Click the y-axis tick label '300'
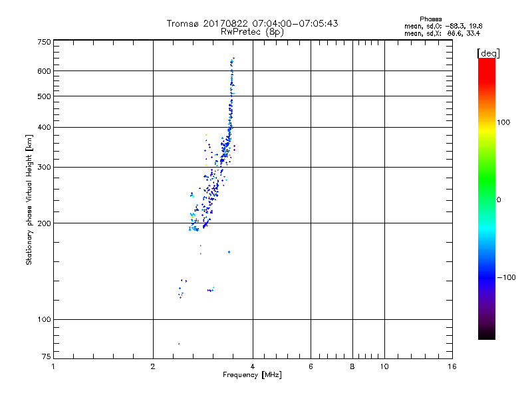The image size is (532, 399). pos(44,168)
